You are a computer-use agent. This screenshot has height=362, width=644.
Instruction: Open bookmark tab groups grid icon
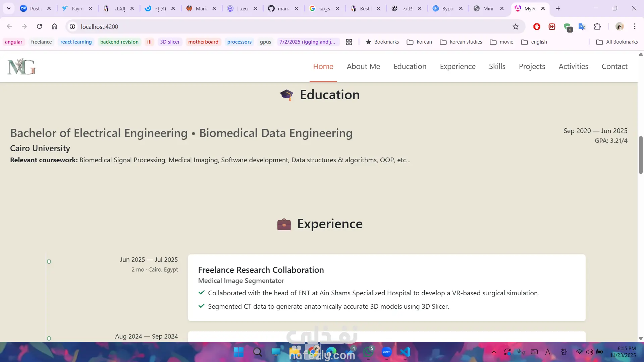(x=349, y=42)
